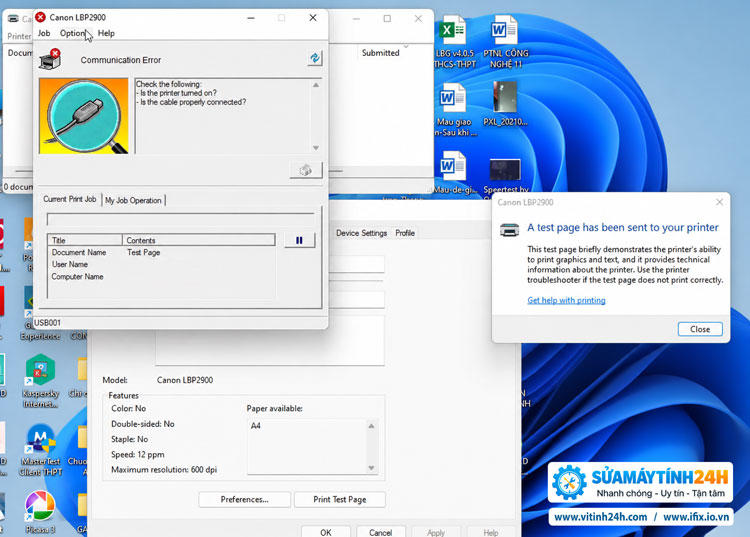
Task: Click the Model Canon LBP2900 text
Action: coord(185,380)
